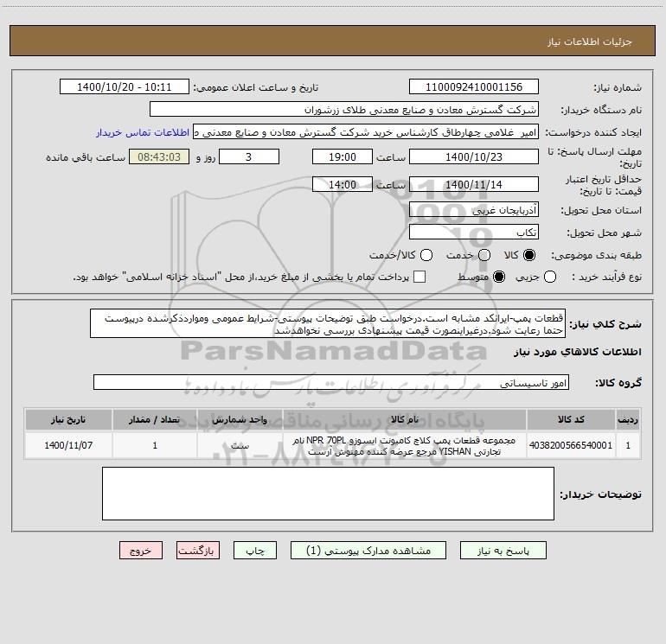
Task: Select the کالا radio button
Action: coord(529,255)
